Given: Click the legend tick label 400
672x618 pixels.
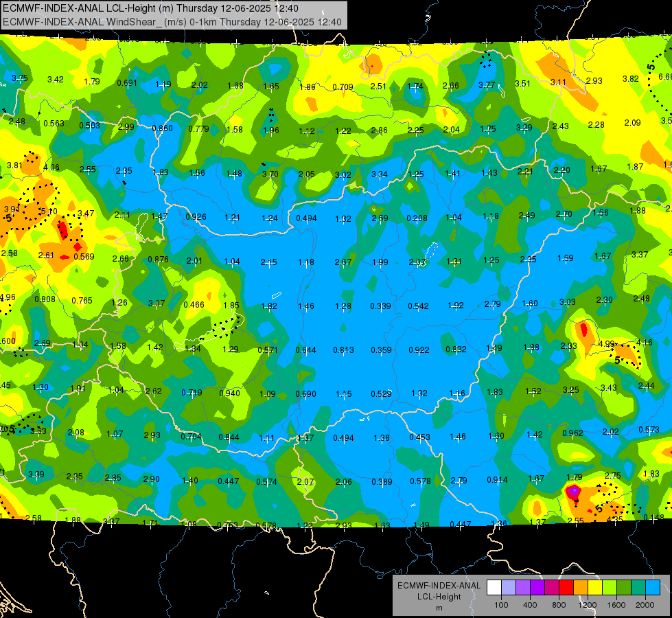Looking at the screenshot, I should click(x=530, y=605).
